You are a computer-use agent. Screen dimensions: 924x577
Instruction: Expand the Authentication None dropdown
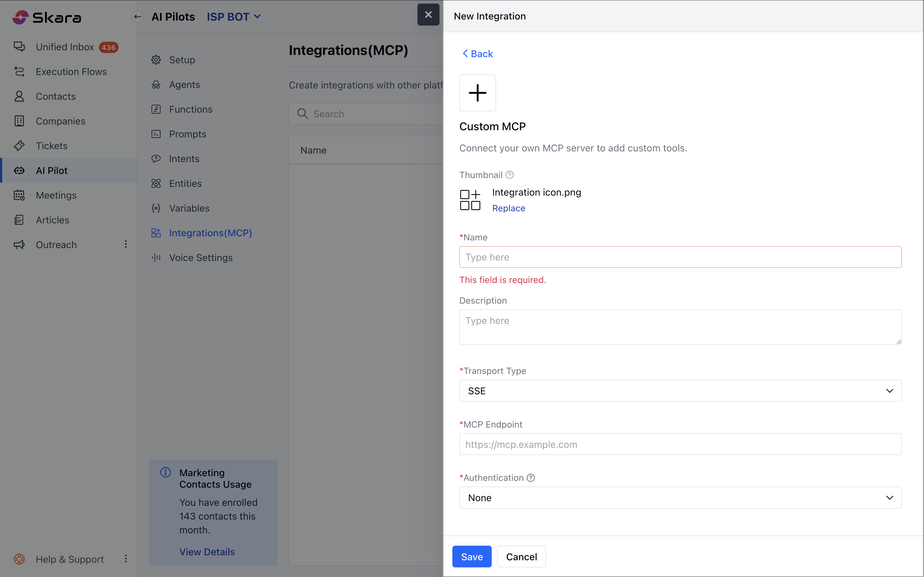tap(680, 498)
